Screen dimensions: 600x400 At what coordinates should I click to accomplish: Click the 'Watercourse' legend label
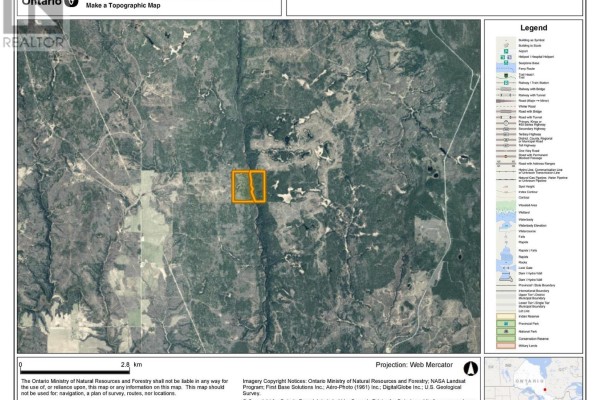(527, 231)
